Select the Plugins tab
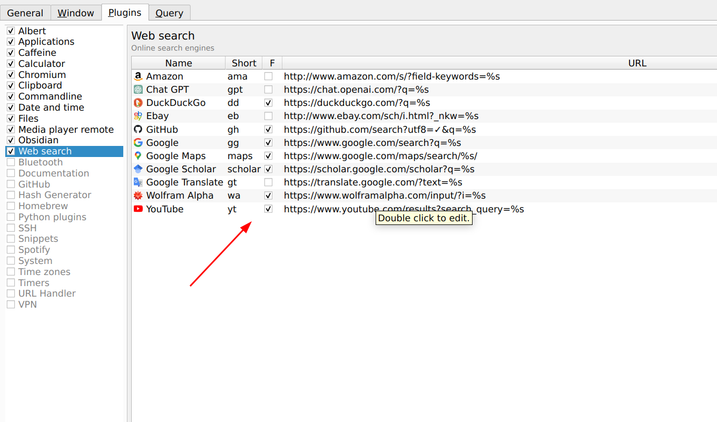The height and width of the screenshot is (422, 717). 125,12
